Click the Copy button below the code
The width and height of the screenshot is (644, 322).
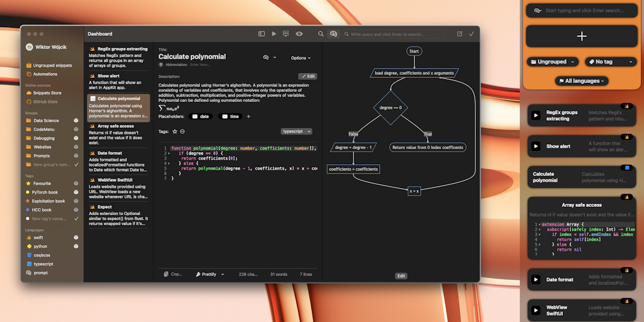173,274
